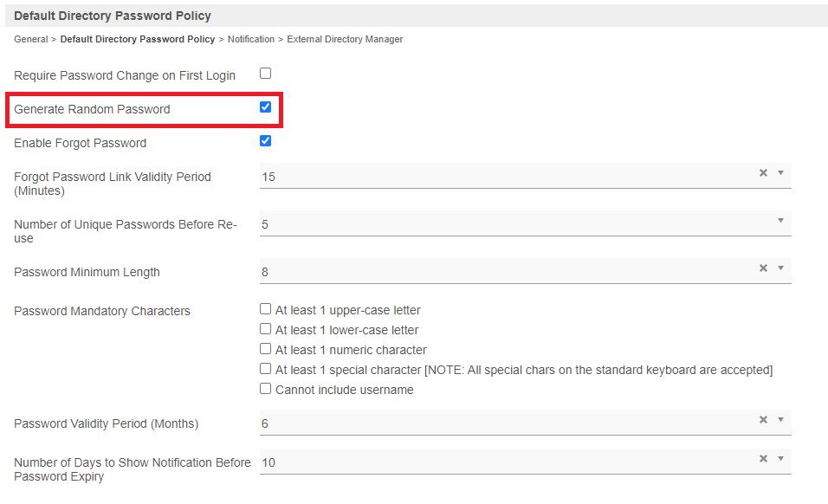Open Forgot Password Link Validity Period dropdown arrow
Viewport: 828px width, 504px height.
tap(780, 173)
